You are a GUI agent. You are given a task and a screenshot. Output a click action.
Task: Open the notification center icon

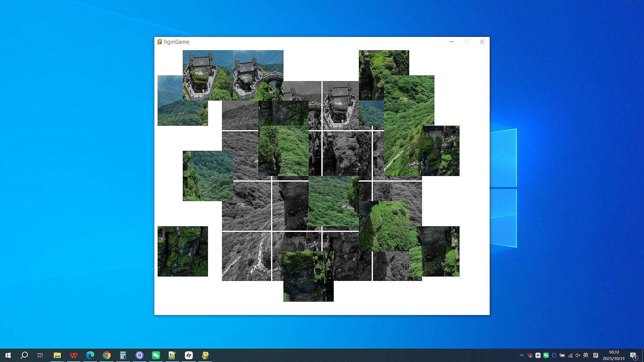(633, 355)
